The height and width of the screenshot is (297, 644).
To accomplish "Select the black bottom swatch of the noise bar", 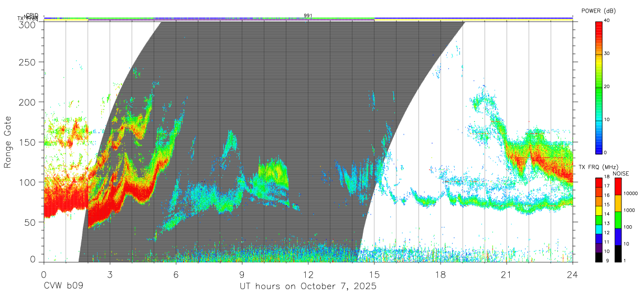I will [618, 254].
